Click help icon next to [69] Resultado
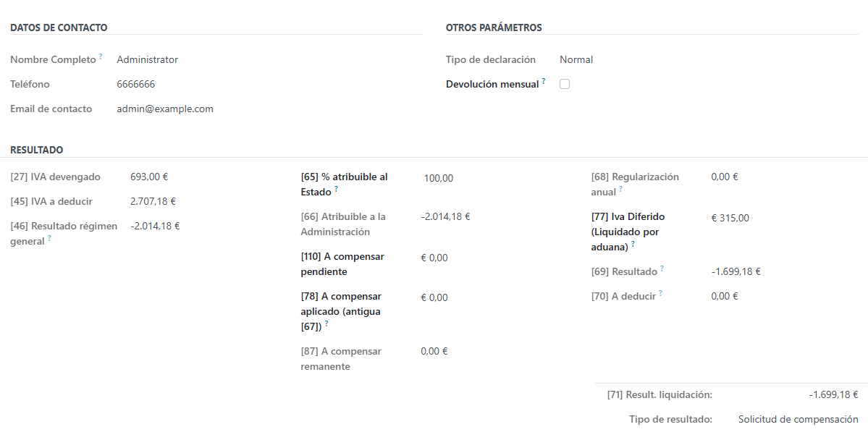 click(x=662, y=269)
